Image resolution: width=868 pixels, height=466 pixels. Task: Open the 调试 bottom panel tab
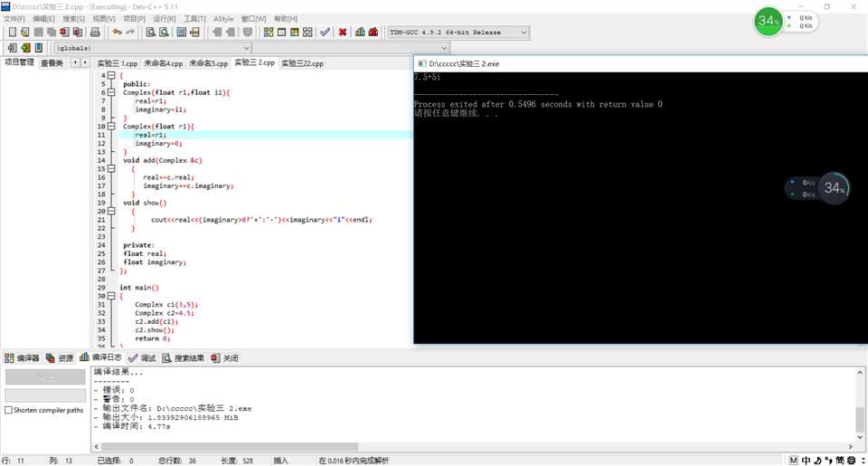142,358
